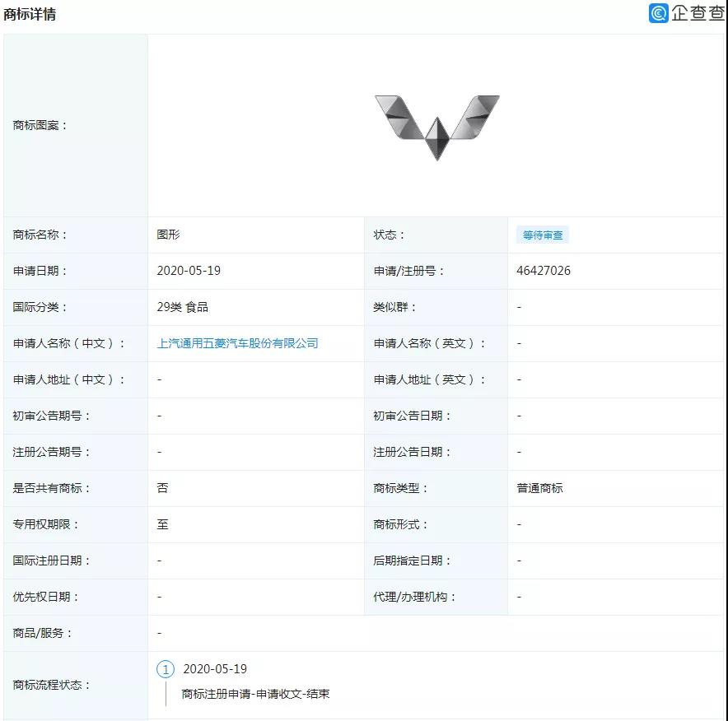Click the 状态 label
The width and height of the screenshot is (728, 721).
click(389, 235)
